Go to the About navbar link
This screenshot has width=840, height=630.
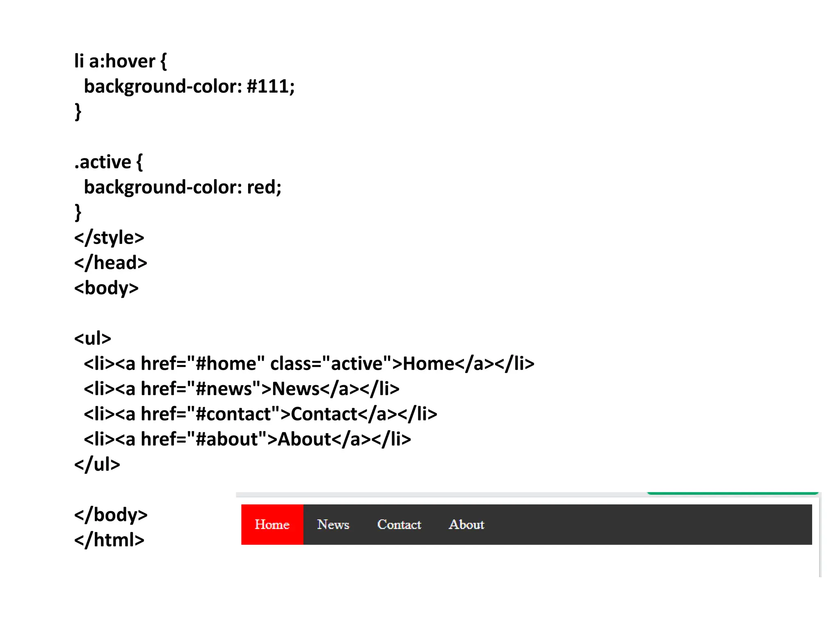[x=466, y=524]
